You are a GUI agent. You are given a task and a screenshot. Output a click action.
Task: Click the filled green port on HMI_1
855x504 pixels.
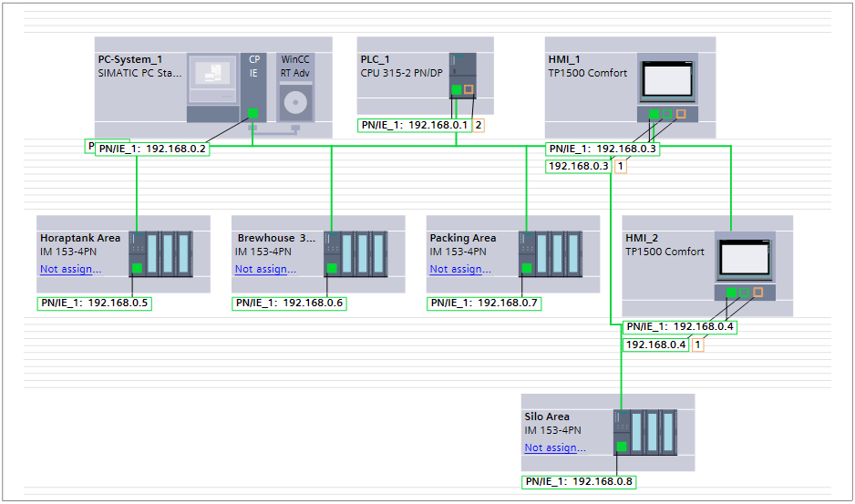click(654, 114)
